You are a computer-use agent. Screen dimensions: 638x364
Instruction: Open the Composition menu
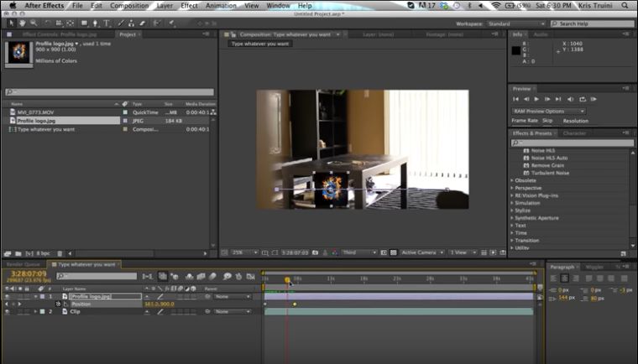(x=129, y=6)
